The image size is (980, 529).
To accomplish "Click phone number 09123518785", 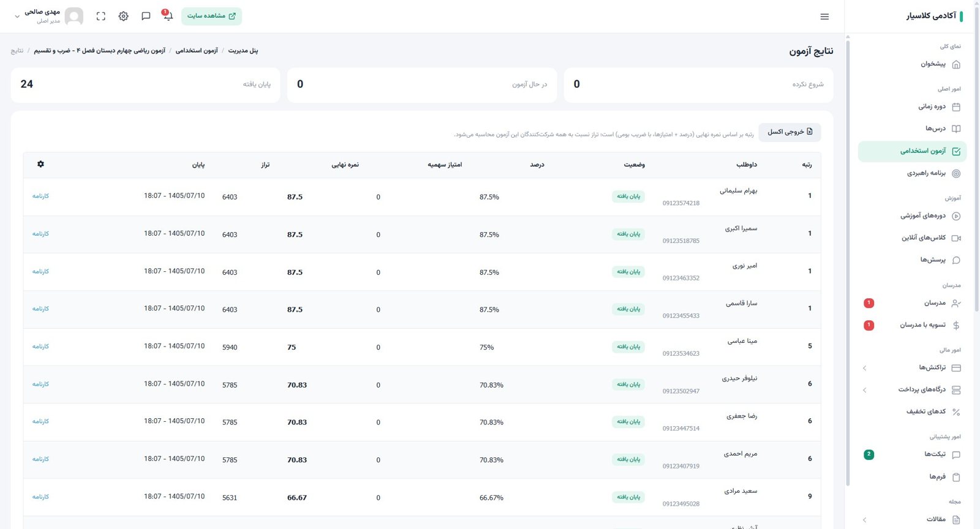I will click(680, 241).
